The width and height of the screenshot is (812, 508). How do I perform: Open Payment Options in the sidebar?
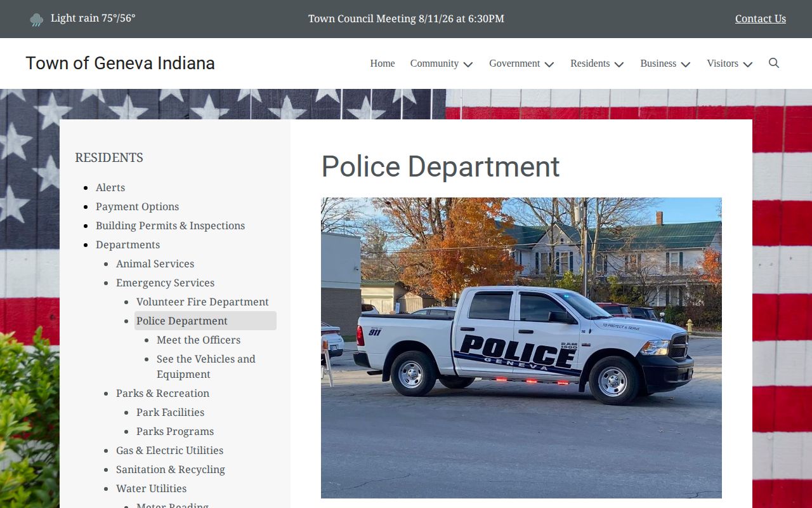[137, 206]
